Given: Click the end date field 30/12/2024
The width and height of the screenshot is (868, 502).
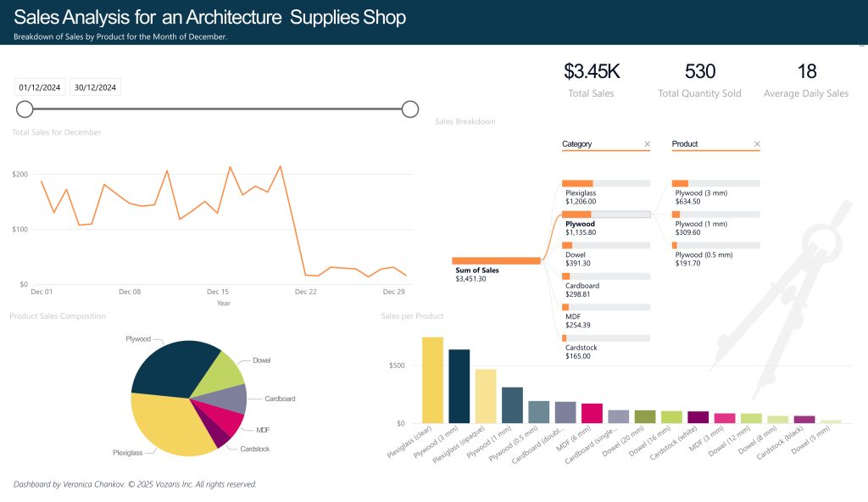Looking at the screenshot, I should pos(95,87).
